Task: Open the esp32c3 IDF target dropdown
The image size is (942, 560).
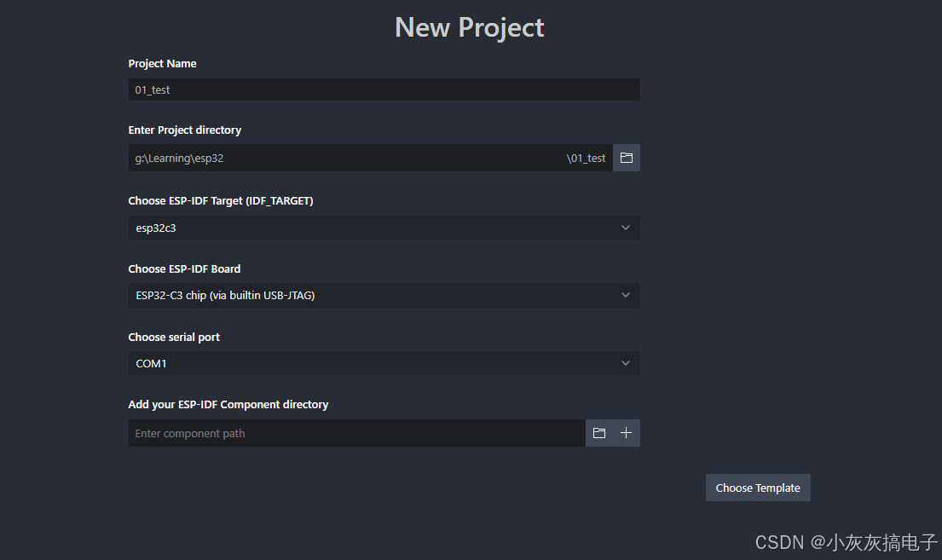Action: pyautogui.click(x=384, y=228)
